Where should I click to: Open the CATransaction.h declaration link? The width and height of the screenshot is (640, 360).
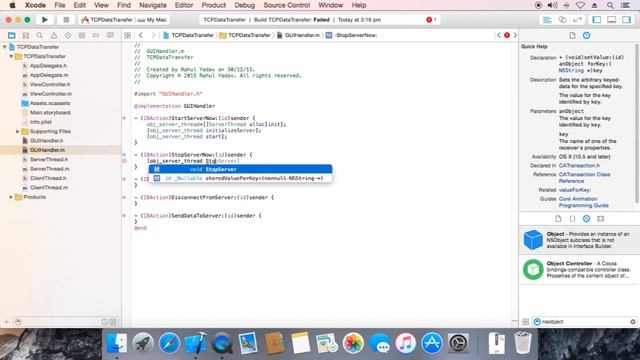[579, 166]
